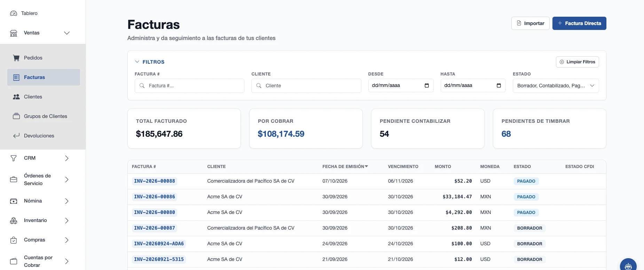This screenshot has height=270, width=644.
Task: Click the Clientes people icon
Action: click(x=16, y=97)
